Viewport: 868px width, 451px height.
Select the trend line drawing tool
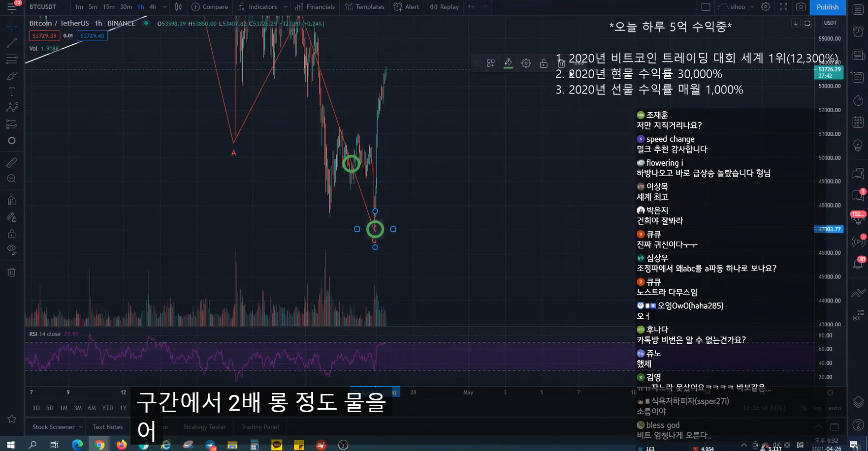point(12,43)
